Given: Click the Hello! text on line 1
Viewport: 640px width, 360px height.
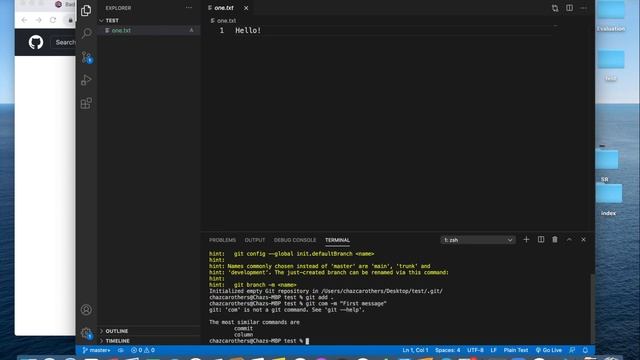Looking at the screenshot, I should coord(248,31).
